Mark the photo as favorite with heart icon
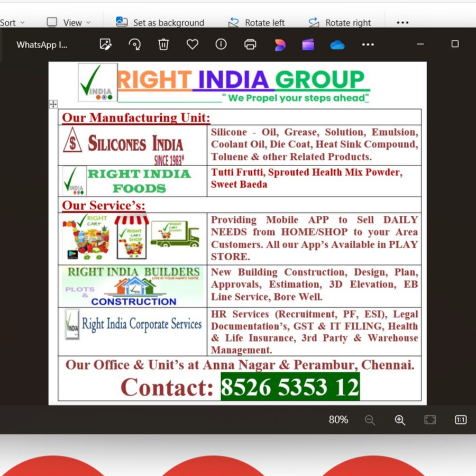 click(192, 44)
